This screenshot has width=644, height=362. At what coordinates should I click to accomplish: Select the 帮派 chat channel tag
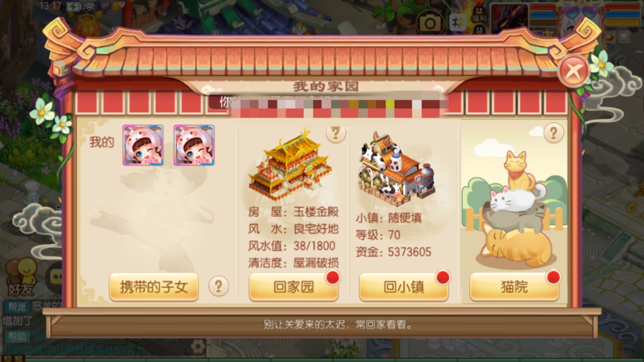click(17, 307)
